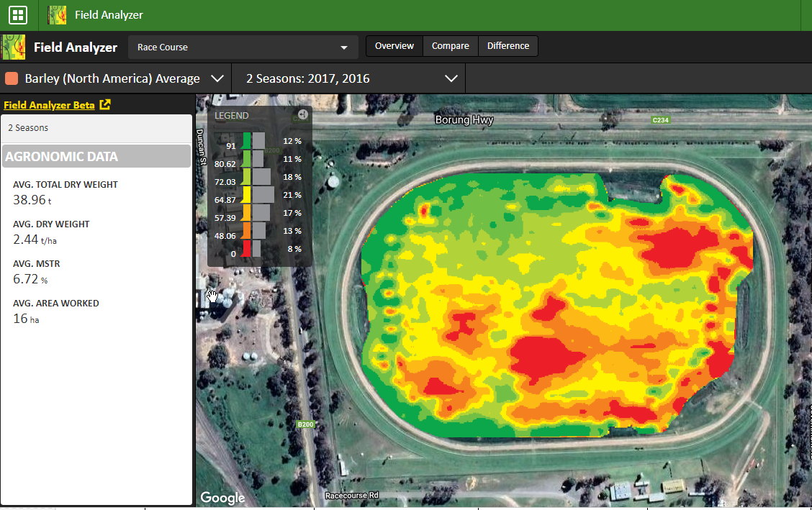Viewport: 812px width, 510px height.
Task: Switch to the Compare tab
Action: [x=451, y=46]
